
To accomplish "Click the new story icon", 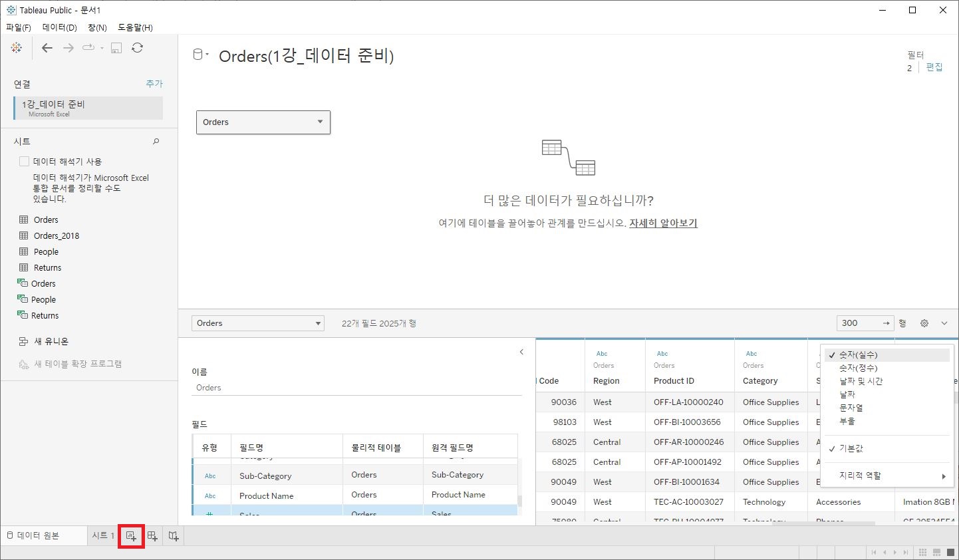I will 174,536.
